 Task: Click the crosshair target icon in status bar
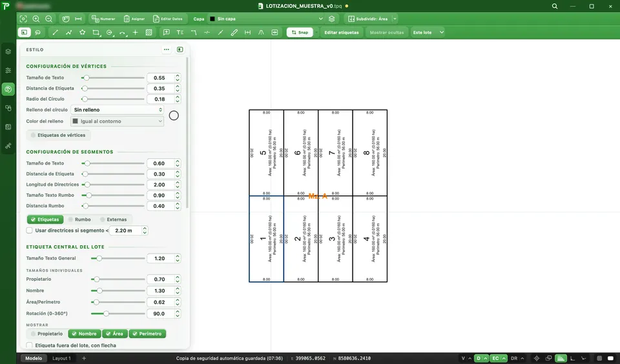point(537,358)
